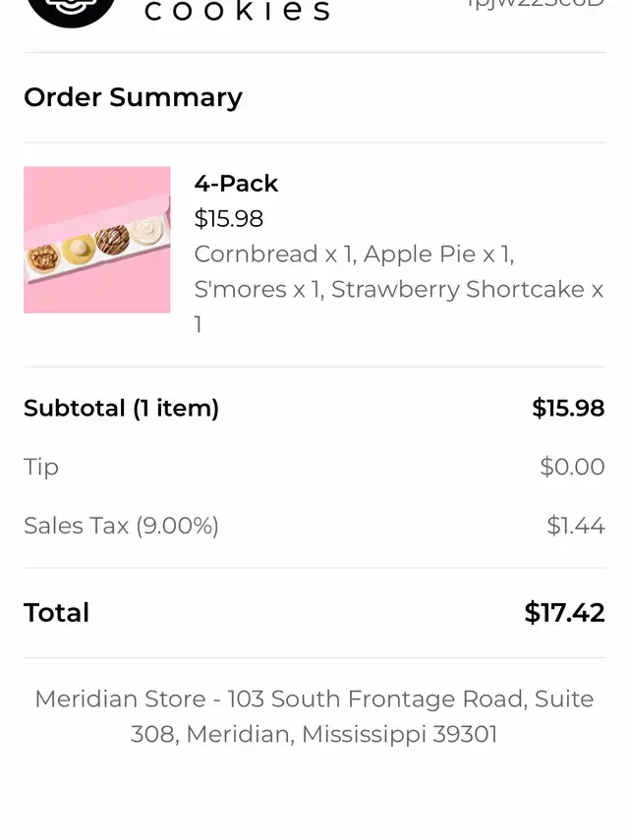Viewport: 629px width, 840px height.
Task: Click the $1.44 sales tax amount
Action: point(576,526)
